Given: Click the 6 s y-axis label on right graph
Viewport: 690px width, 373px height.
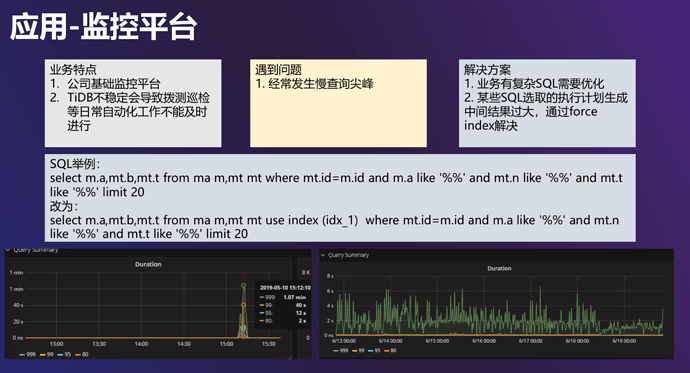Looking at the screenshot, I should [330, 291].
